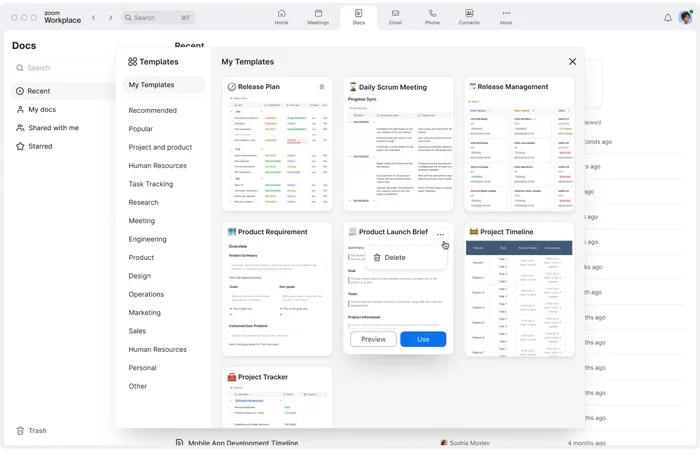Navigate back with the left chevron
This screenshot has height=460, width=700.
[x=94, y=17]
